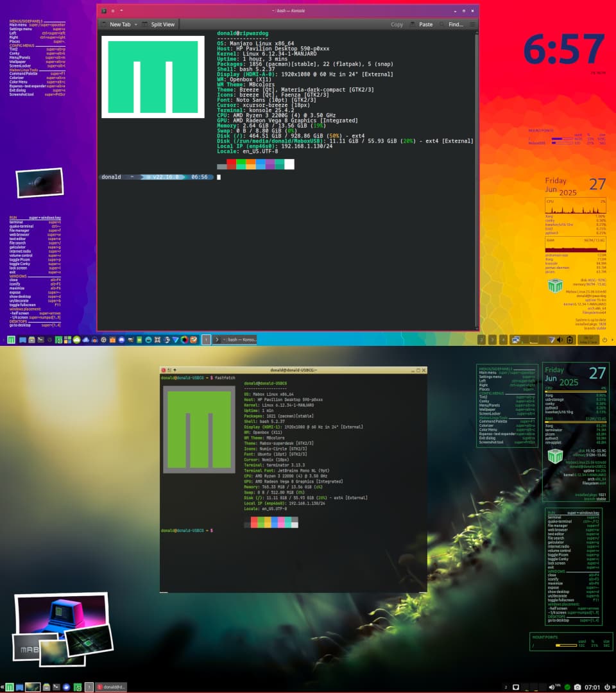The height and width of the screenshot is (693, 616).
Task: Click the Paste button in Konsole toolbar
Action: pyautogui.click(x=421, y=24)
